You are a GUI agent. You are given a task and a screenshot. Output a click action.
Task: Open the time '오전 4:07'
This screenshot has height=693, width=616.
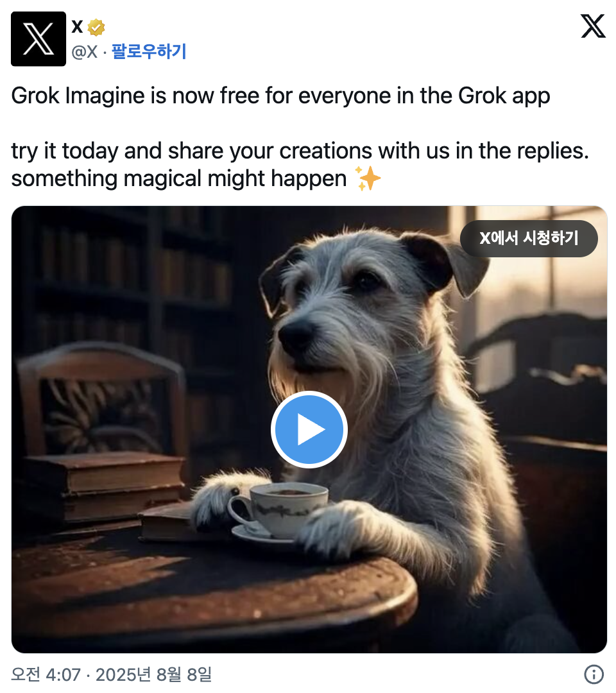point(46,674)
